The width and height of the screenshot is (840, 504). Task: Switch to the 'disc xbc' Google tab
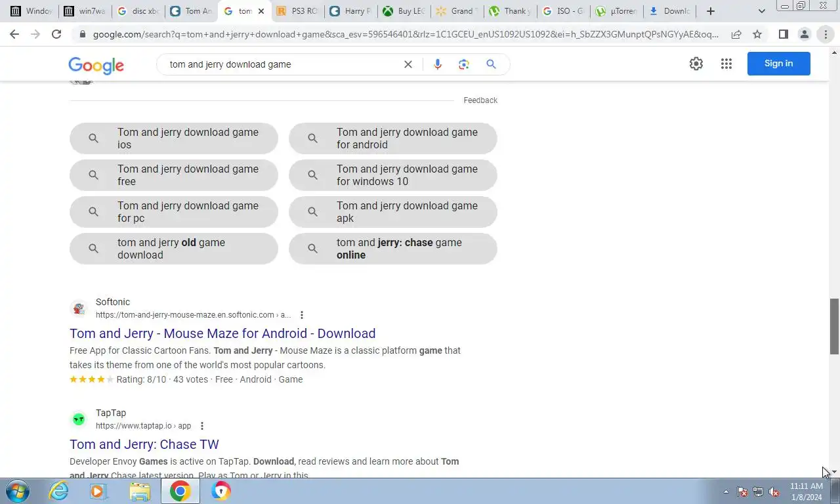pyautogui.click(x=138, y=11)
